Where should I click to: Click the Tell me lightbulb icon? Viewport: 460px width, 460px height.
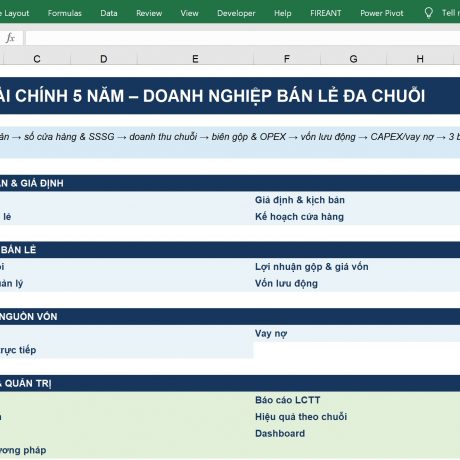point(428,13)
